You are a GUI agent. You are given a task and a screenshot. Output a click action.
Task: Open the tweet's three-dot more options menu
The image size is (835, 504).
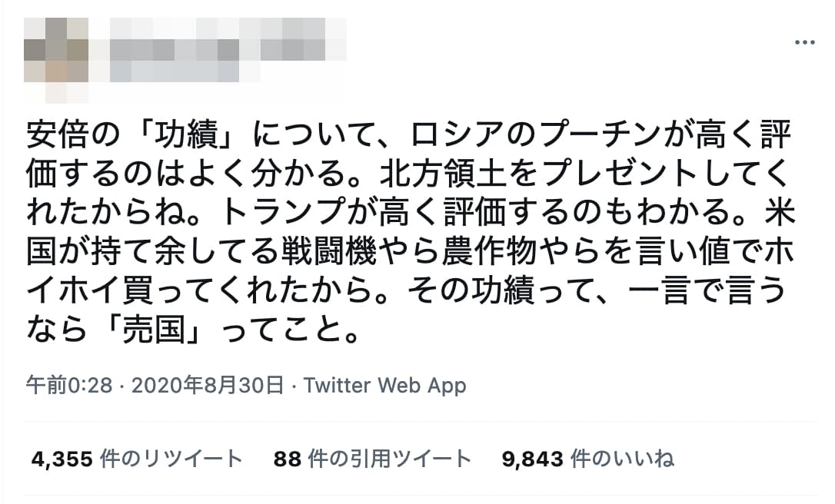click(804, 41)
